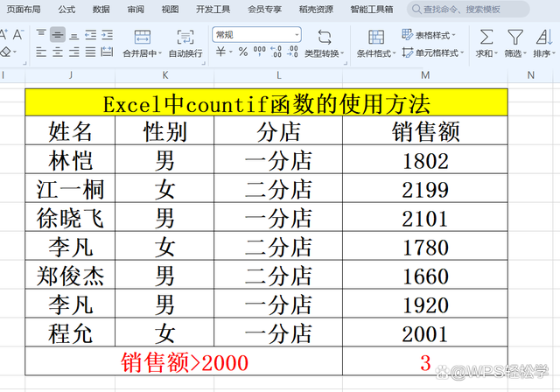Click the decrease indent icon

tap(91, 35)
